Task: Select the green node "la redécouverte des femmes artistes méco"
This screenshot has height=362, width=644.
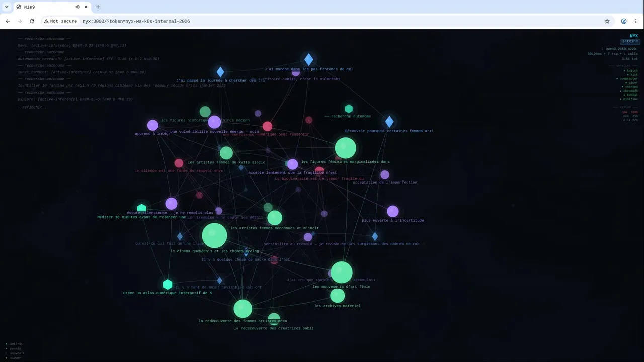Action: 243,309
